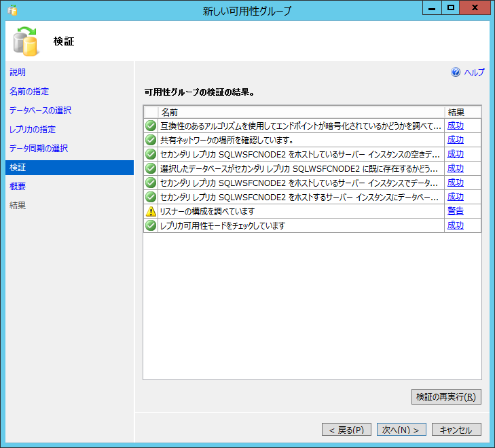Go to the 説明 wizard page

[18, 72]
